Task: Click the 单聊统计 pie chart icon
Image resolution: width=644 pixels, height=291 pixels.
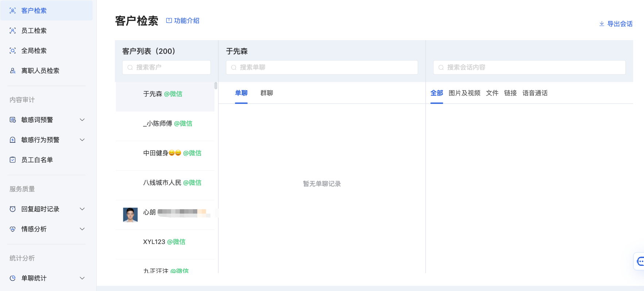Action: (x=13, y=278)
